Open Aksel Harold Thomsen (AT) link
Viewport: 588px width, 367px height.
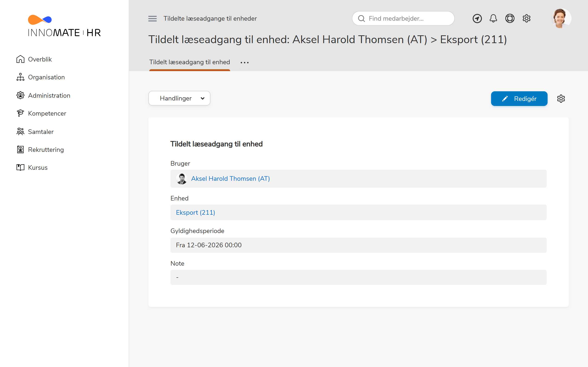230,178
